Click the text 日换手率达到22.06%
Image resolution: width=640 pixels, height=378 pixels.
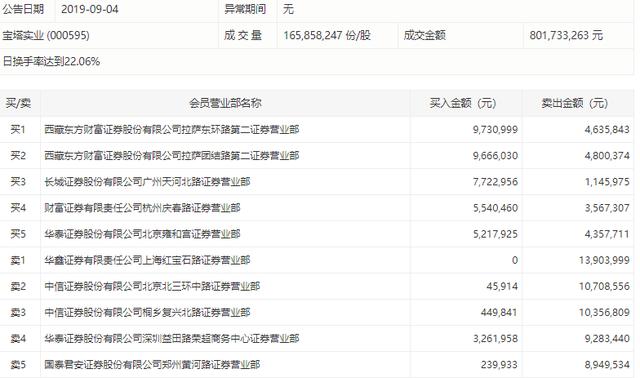[x=51, y=62]
